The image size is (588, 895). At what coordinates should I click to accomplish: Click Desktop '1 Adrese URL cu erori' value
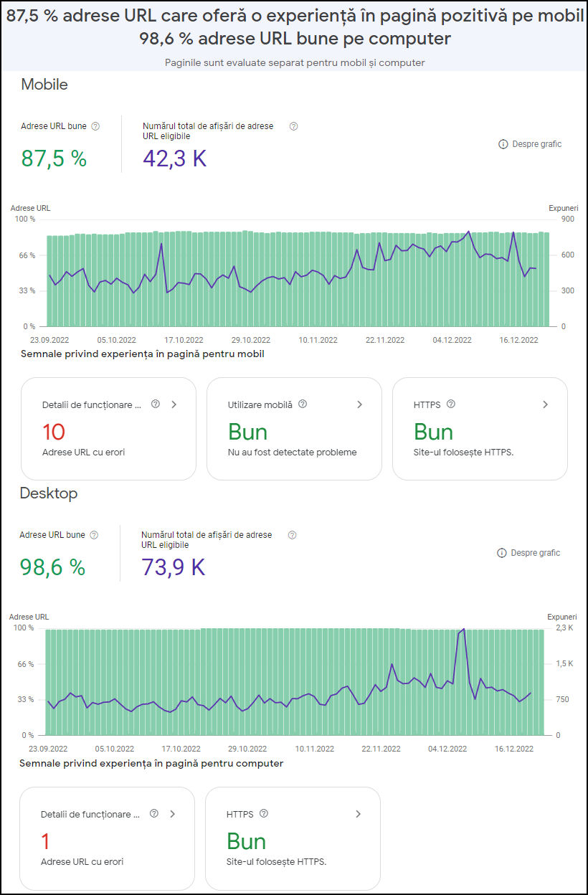coord(46,841)
